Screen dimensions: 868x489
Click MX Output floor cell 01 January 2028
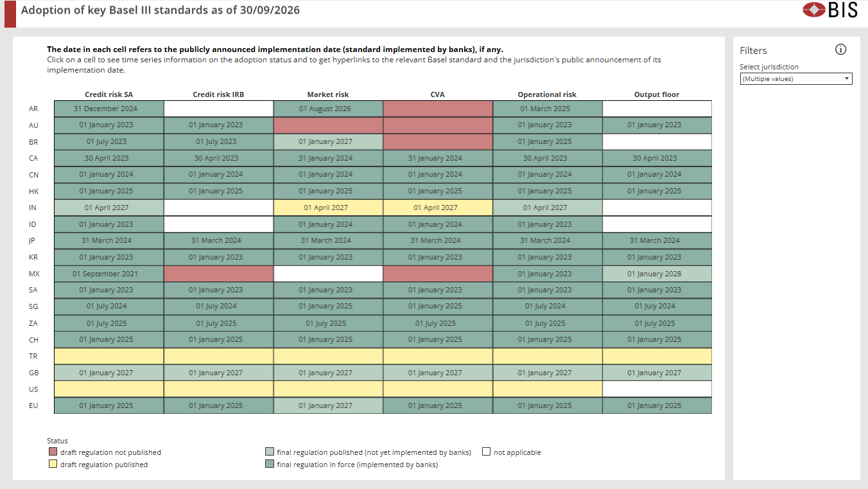(x=657, y=274)
